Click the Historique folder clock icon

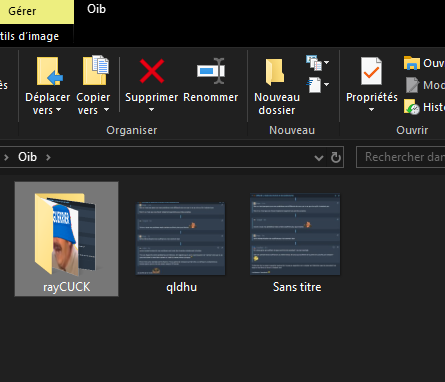point(412,107)
